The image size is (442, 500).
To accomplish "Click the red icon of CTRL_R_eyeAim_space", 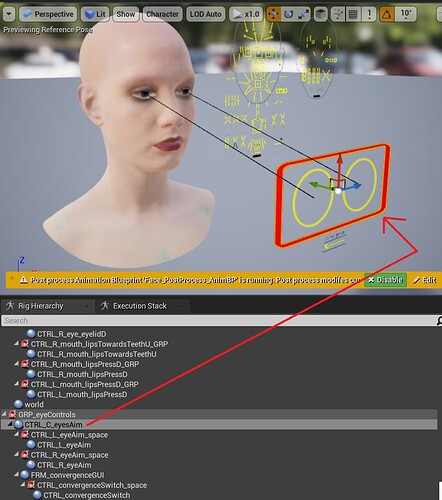I will 25,455.
